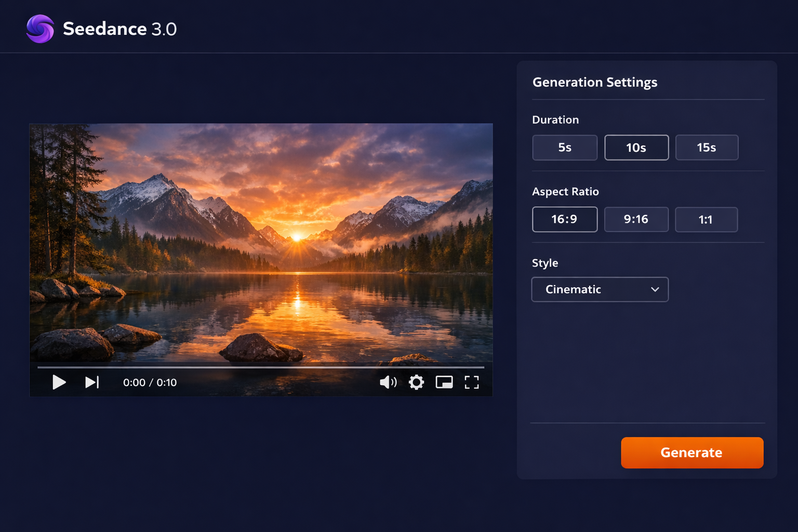798x532 pixels.
Task: Choose the 15s duration option
Action: (x=707, y=148)
